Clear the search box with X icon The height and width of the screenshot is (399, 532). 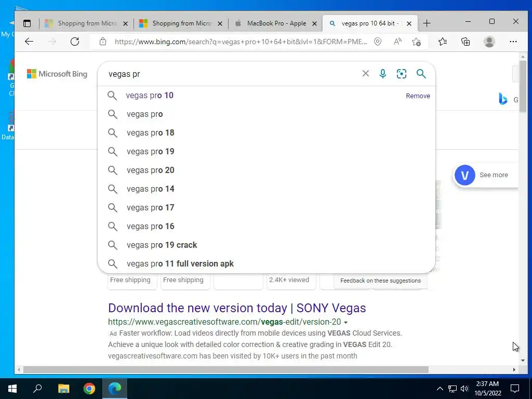[365, 74]
